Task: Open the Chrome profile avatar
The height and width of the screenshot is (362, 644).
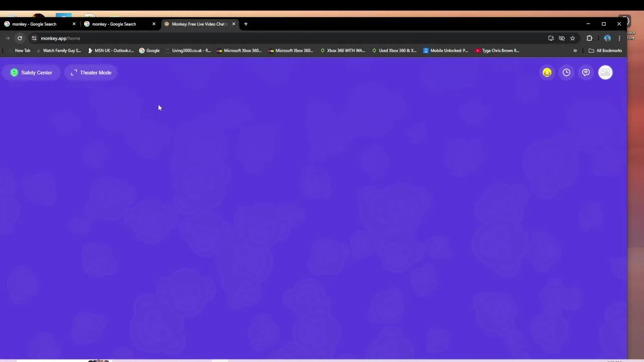Action: (x=607, y=38)
